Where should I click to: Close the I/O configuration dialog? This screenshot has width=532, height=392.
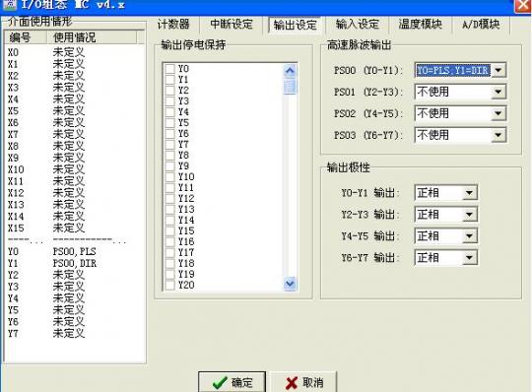[523, 6]
